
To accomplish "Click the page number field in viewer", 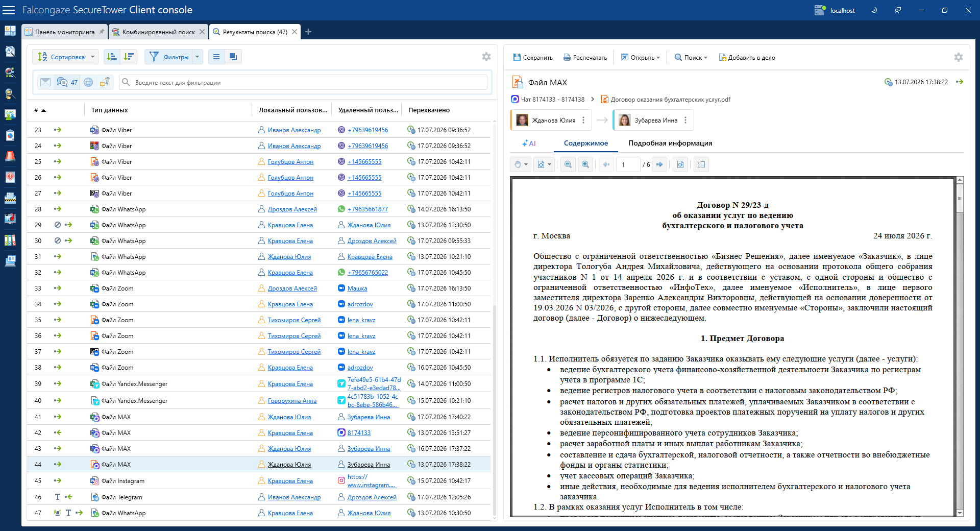I will (x=628, y=164).
